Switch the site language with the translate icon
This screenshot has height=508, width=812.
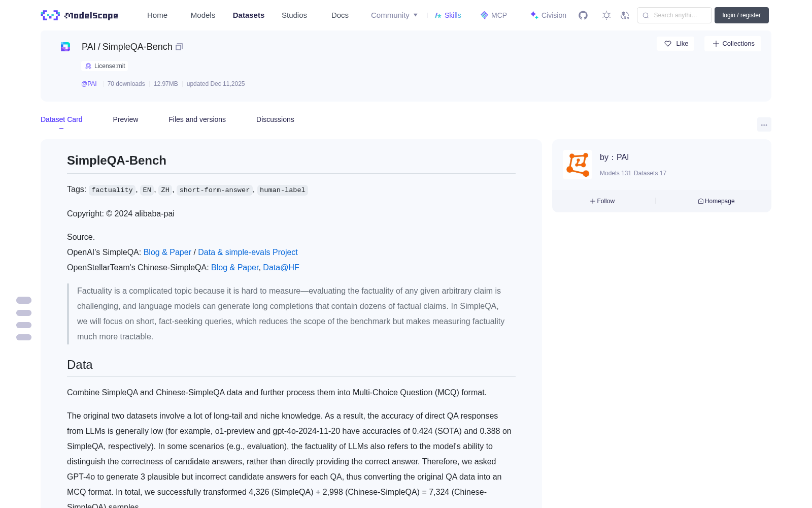pyautogui.click(x=625, y=15)
